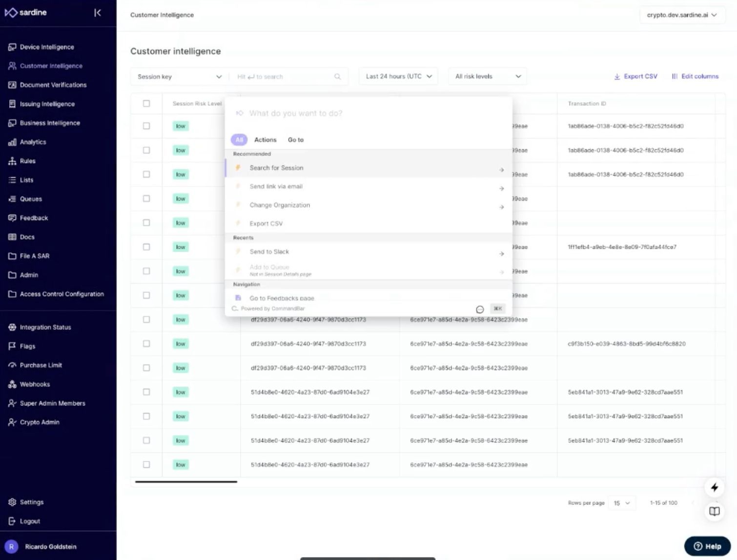
Task: Click the CommandBar chat bubble icon
Action: pyautogui.click(x=480, y=309)
